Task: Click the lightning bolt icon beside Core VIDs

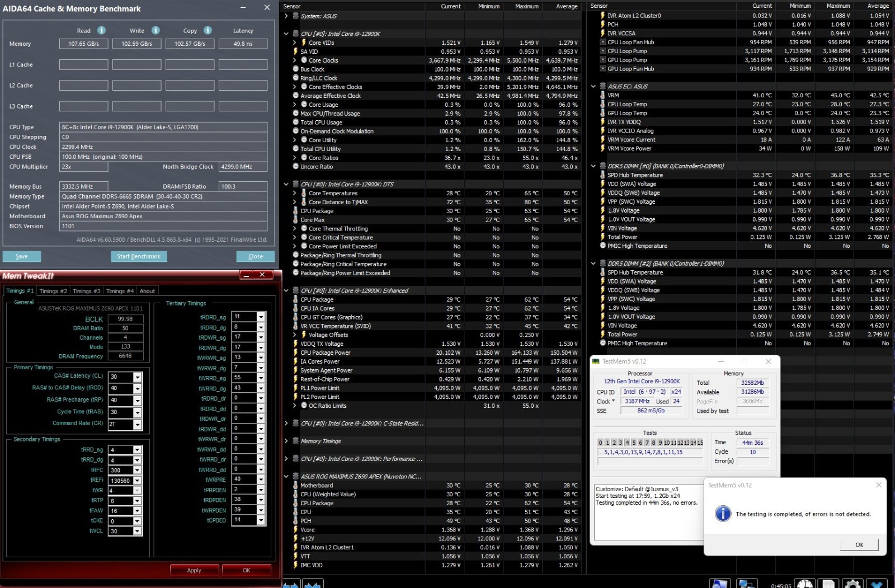Action: (304, 43)
